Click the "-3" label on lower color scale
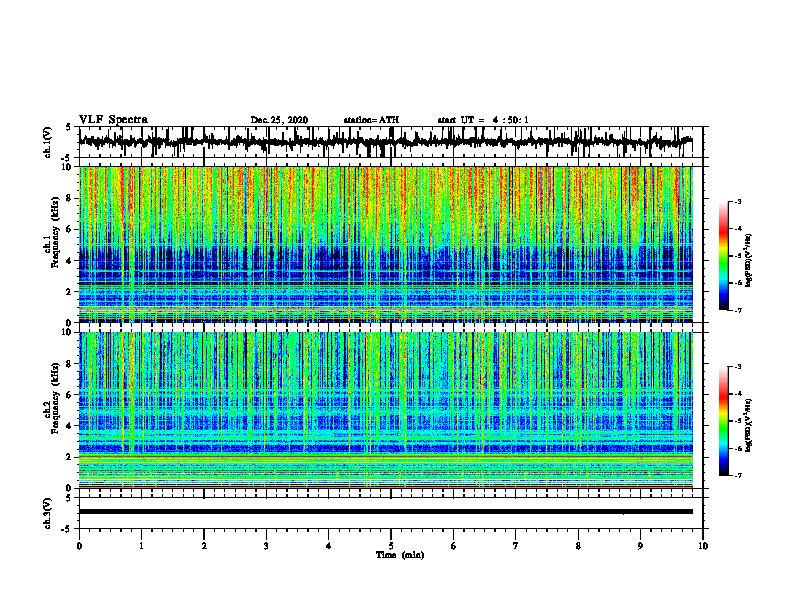Viewport: 792px width, 612px height. pyautogui.click(x=738, y=367)
